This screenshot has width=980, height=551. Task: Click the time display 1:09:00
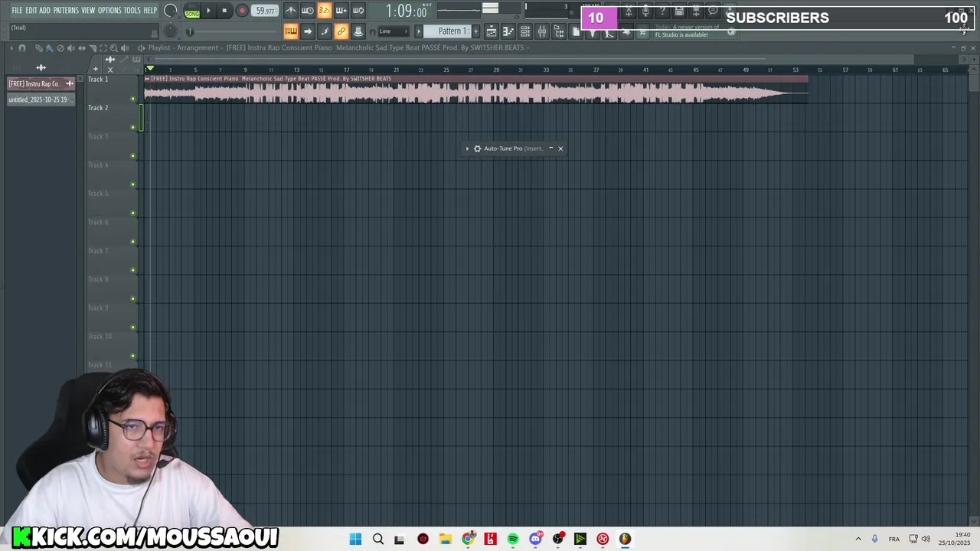coord(406,11)
